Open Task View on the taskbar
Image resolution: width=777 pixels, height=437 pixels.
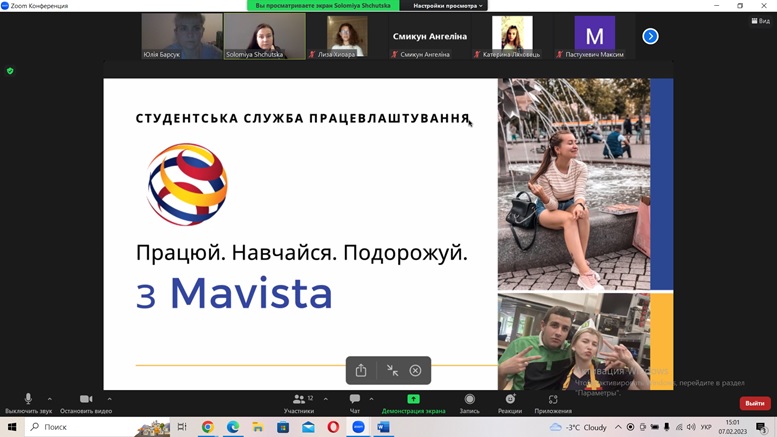(182, 427)
